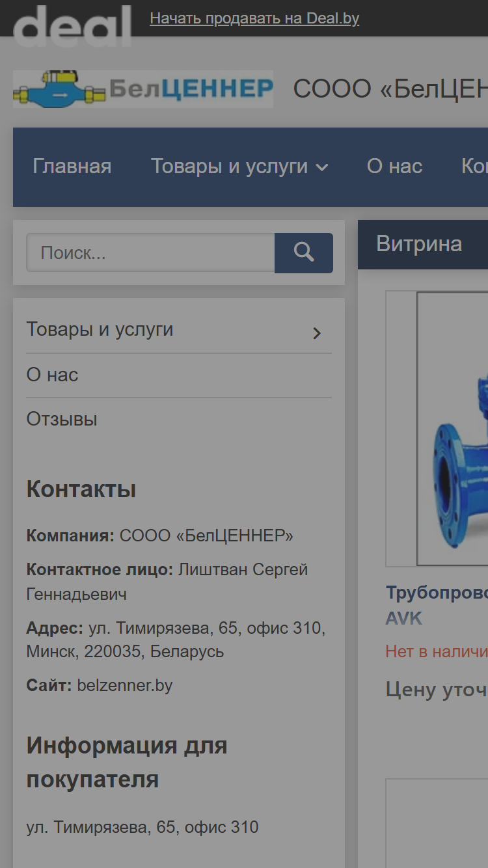Expand sidebar Товары и услуги chevron arrow
This screenshot has height=868, width=488.
[317, 333]
